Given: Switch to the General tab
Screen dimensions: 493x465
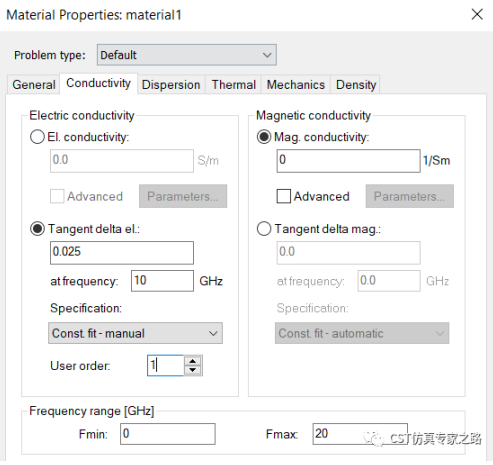Looking at the screenshot, I should (34, 85).
